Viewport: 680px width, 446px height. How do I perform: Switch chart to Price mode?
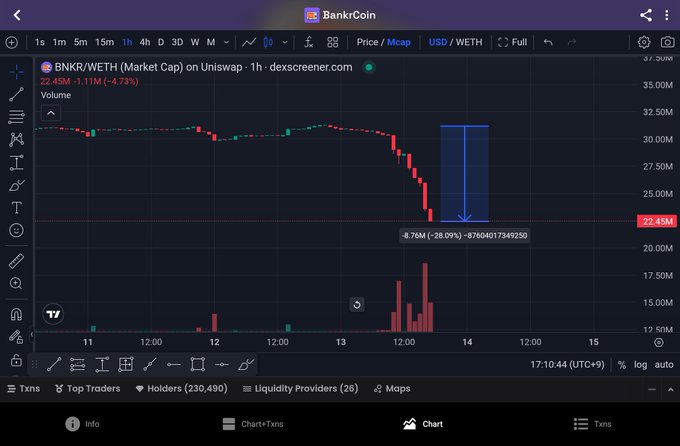click(367, 42)
